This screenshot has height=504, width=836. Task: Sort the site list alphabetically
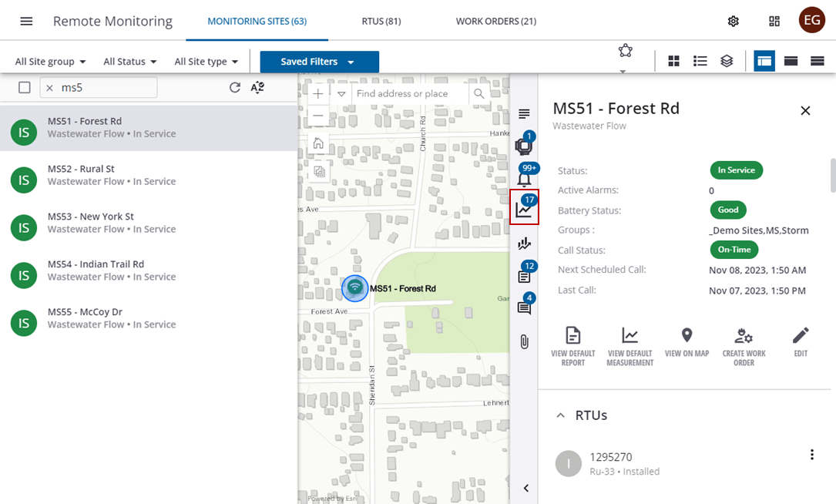257,87
